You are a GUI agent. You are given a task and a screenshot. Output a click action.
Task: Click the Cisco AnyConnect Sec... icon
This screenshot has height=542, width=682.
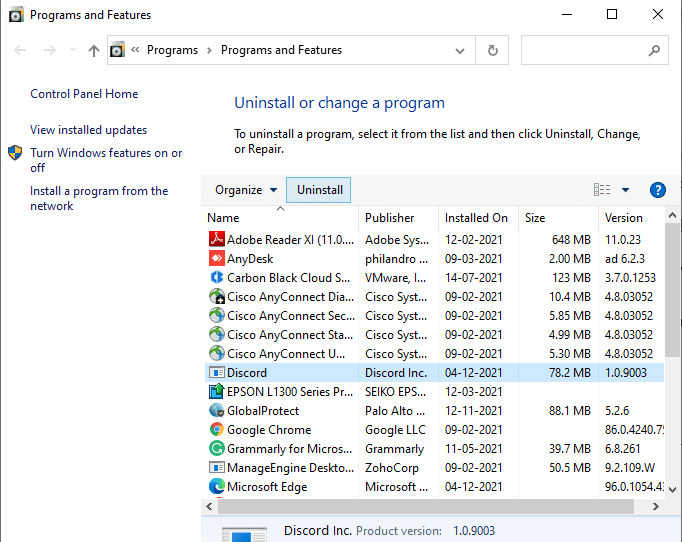click(x=217, y=315)
